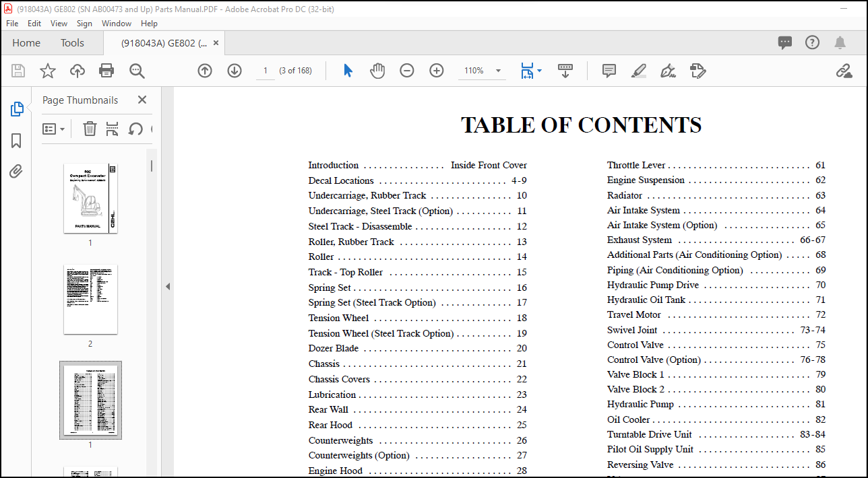The image size is (868, 478).
Task: Select the arrow selection tool
Action: (x=348, y=71)
